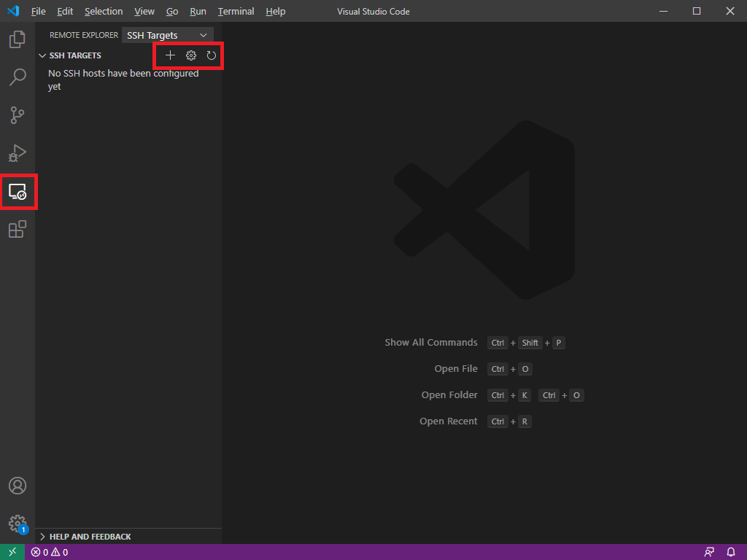Add a new SSH target
Screen dimensions: 747x560
coord(170,55)
